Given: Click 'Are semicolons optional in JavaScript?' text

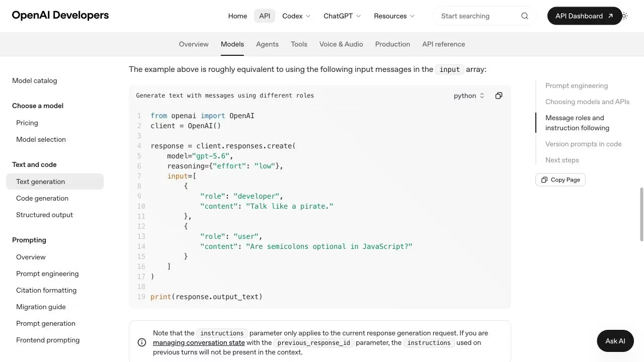Looking at the screenshot, I should click(329, 246).
